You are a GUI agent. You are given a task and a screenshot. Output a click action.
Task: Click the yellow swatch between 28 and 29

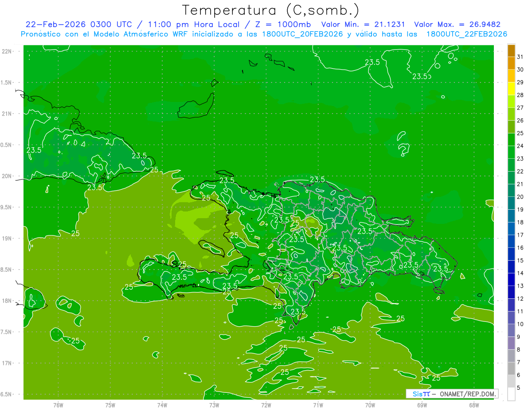[x=511, y=89]
